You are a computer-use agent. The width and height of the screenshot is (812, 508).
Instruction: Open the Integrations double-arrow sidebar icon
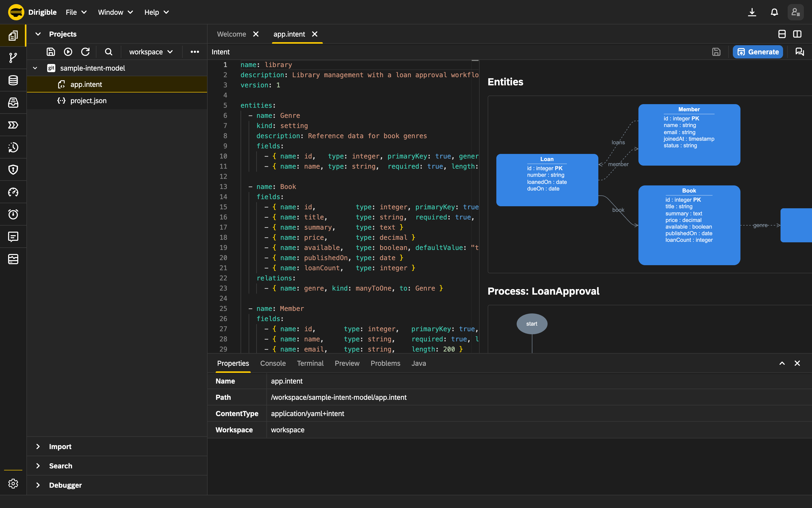click(13, 125)
